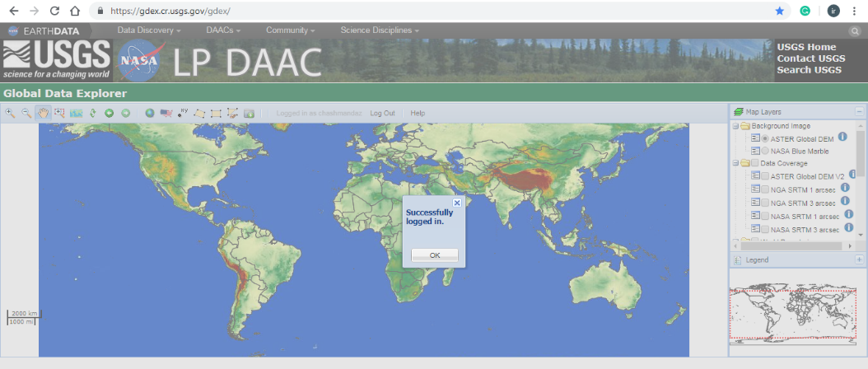This screenshot has width=868, height=369.
Task: Zoom to full globe extent icon
Action: pyautogui.click(x=150, y=113)
